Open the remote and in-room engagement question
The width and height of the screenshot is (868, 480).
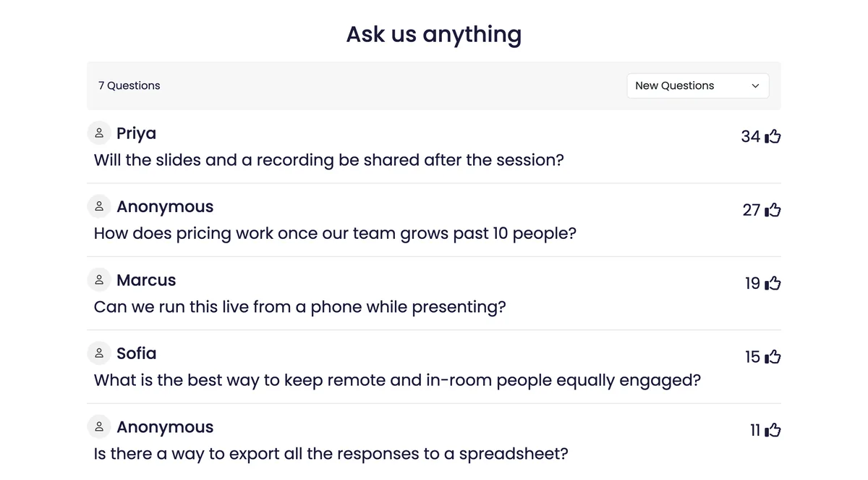(x=397, y=380)
